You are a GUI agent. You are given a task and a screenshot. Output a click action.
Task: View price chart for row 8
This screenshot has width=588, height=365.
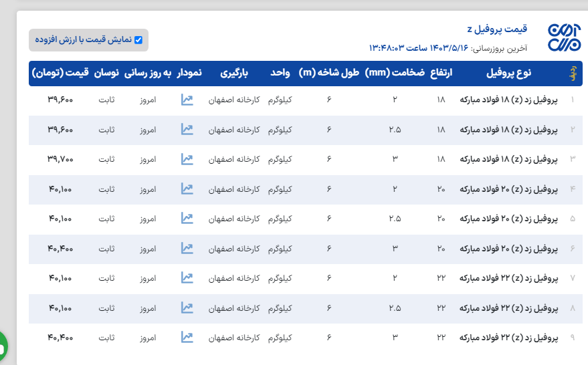pos(187,308)
